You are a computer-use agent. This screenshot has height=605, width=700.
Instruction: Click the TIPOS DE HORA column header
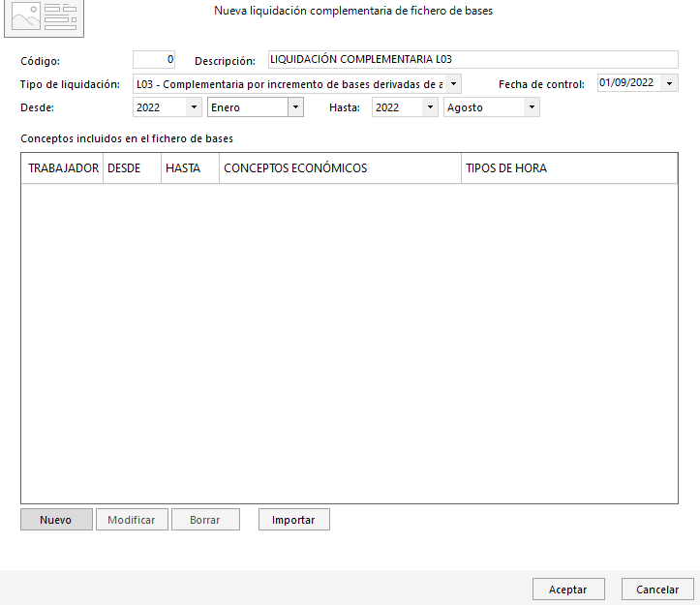click(568, 168)
